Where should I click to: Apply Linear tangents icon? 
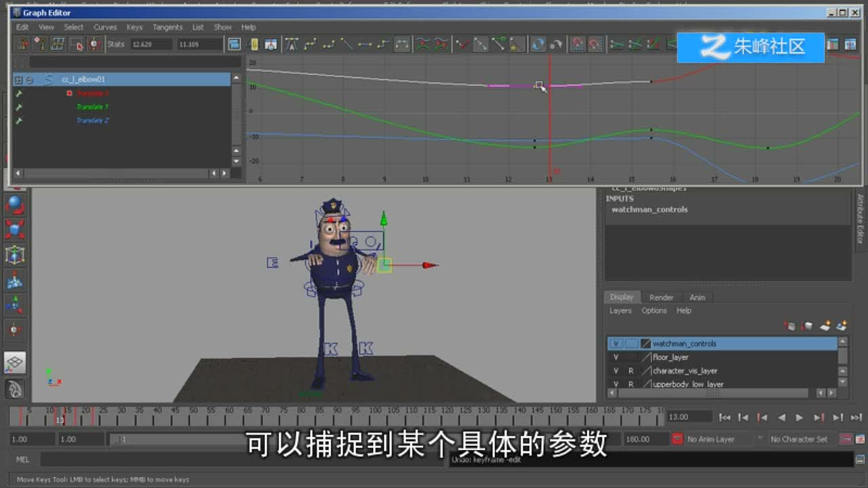coord(347,45)
